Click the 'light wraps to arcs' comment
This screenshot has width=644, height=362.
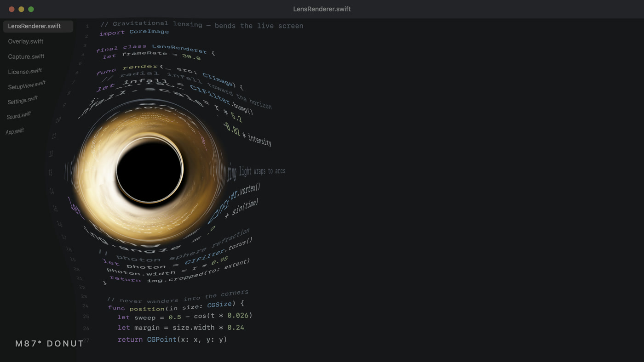[x=262, y=171]
